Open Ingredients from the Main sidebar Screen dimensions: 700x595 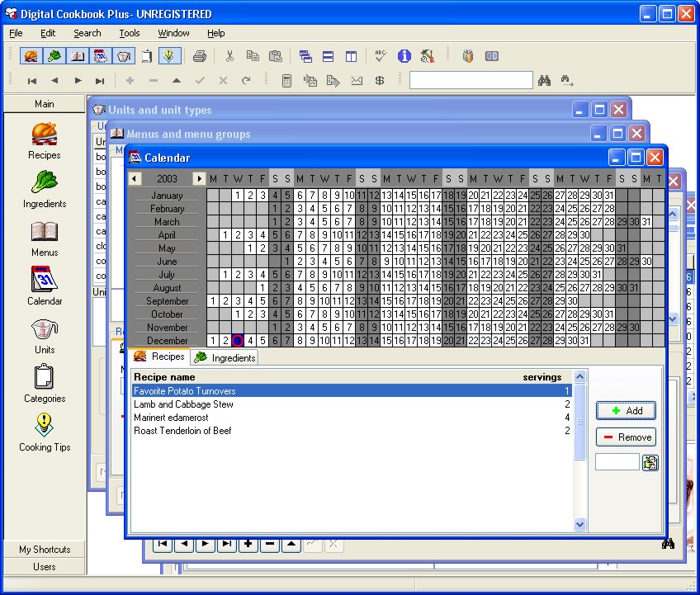pyautogui.click(x=45, y=189)
